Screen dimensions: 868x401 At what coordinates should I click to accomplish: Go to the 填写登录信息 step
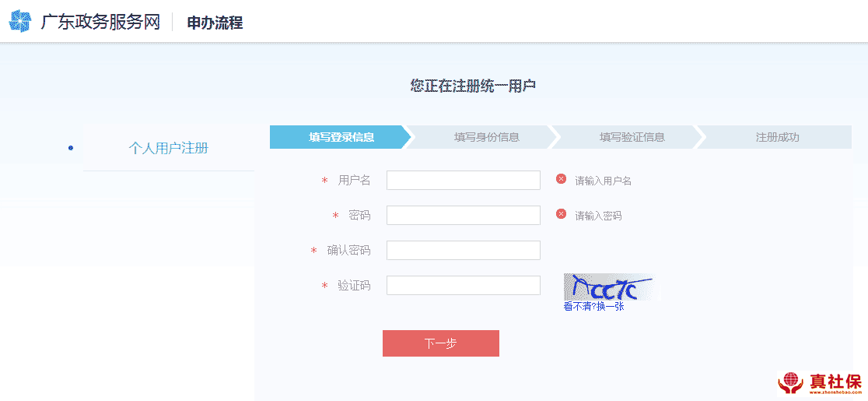tap(341, 137)
